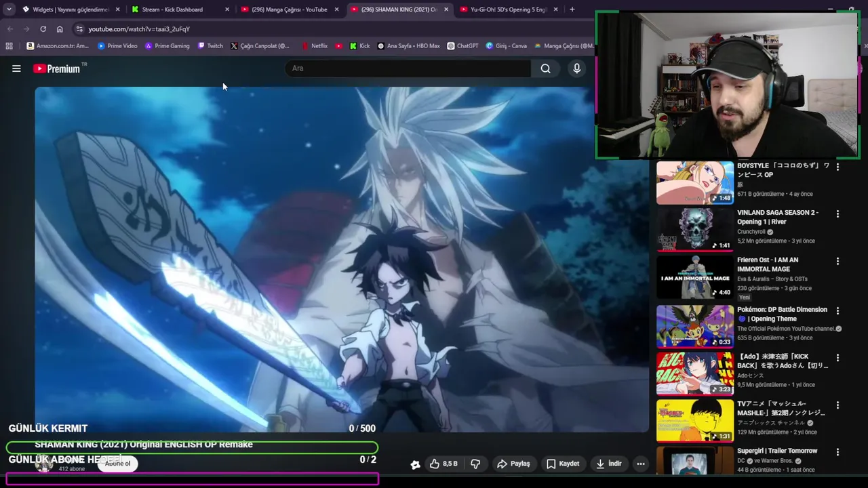Open options menu for Frieren Ost video
Viewport: 868px width, 488px height.
tap(837, 262)
